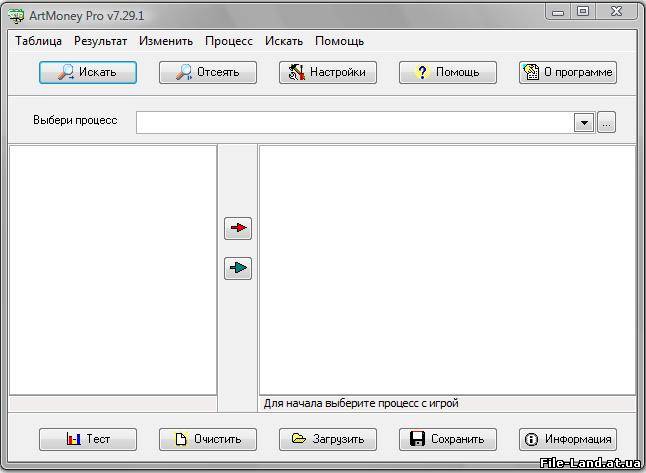The height and width of the screenshot is (473, 646).
Task: Click the Сохранить save button
Action: click(447, 439)
